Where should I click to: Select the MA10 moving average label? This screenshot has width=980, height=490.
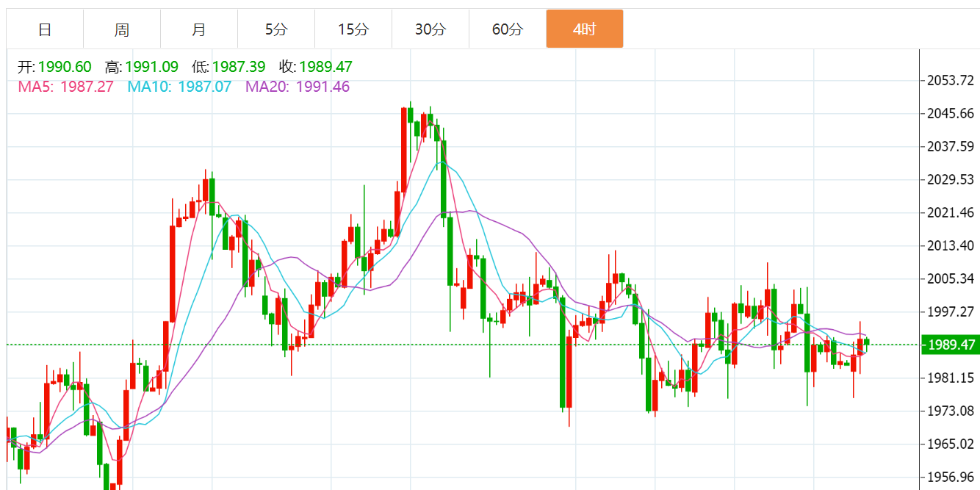179,87
